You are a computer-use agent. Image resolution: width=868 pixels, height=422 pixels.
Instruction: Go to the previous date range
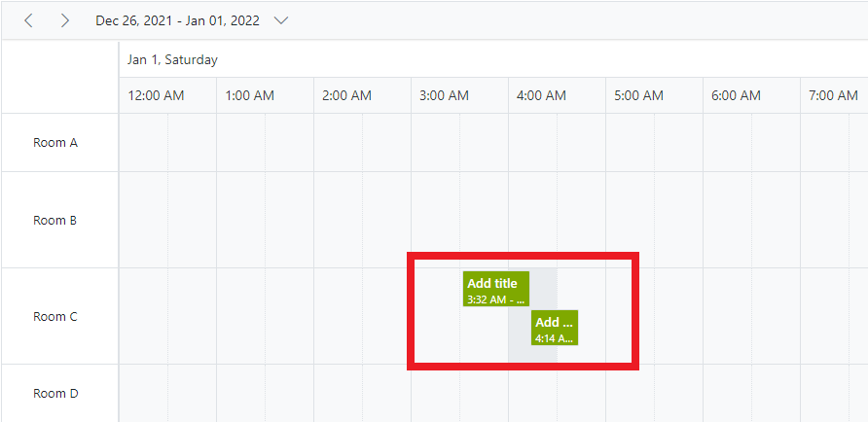point(28,20)
